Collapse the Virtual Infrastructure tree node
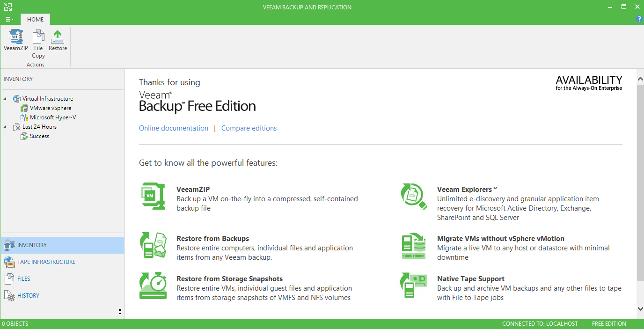This screenshot has height=329, width=644. (5, 99)
